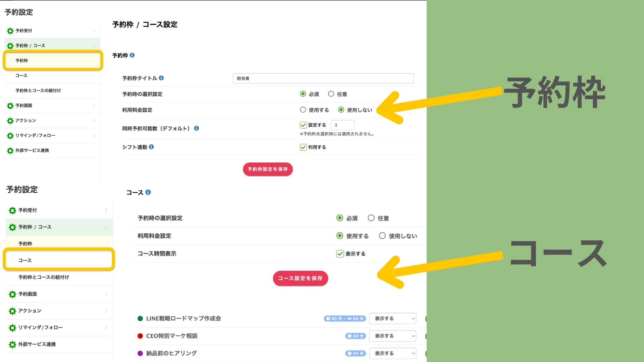This screenshot has width=644, height=362.
Task: Click gear icon beside アクション in top sidebar
Action: (x=10, y=121)
